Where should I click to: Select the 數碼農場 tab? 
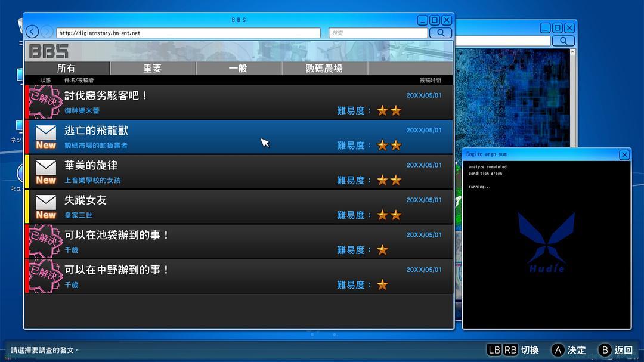[x=324, y=69]
